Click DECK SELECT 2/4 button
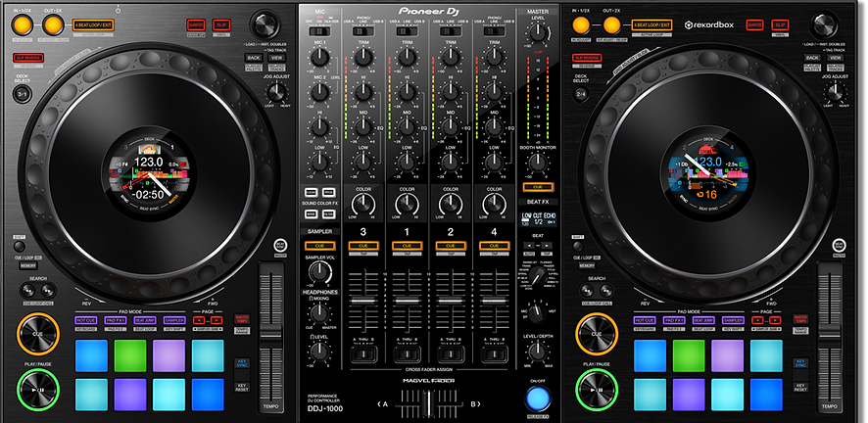 click(581, 94)
